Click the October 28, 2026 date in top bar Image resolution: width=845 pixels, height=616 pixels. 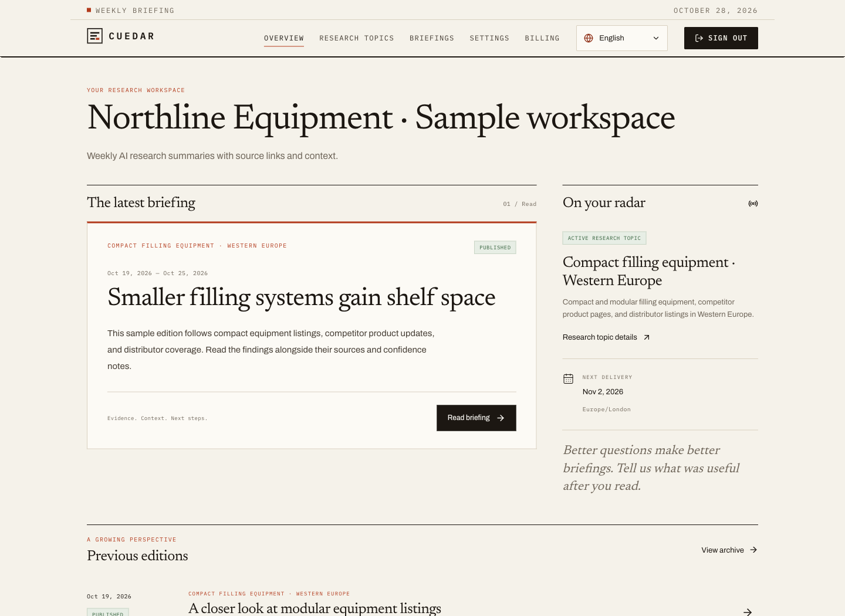(716, 11)
